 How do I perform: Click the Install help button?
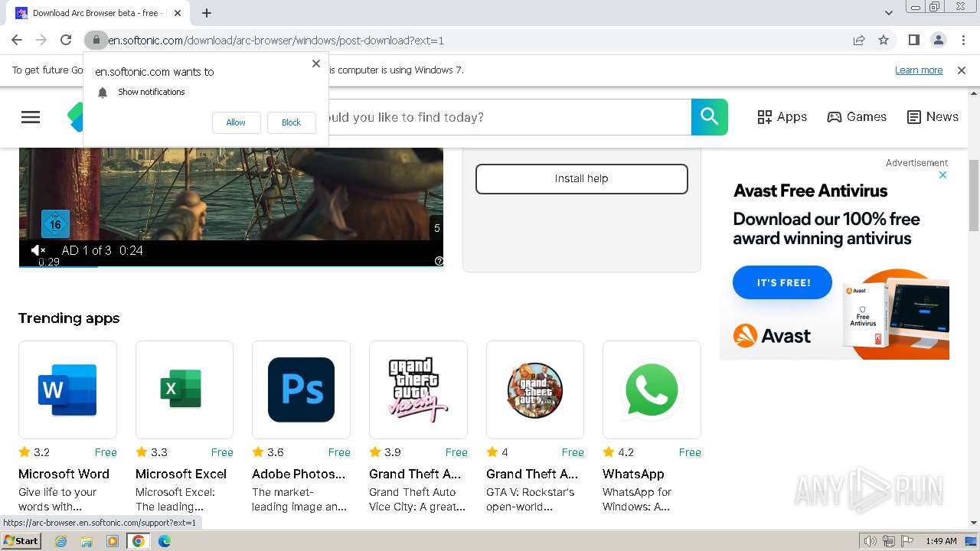[x=582, y=179]
